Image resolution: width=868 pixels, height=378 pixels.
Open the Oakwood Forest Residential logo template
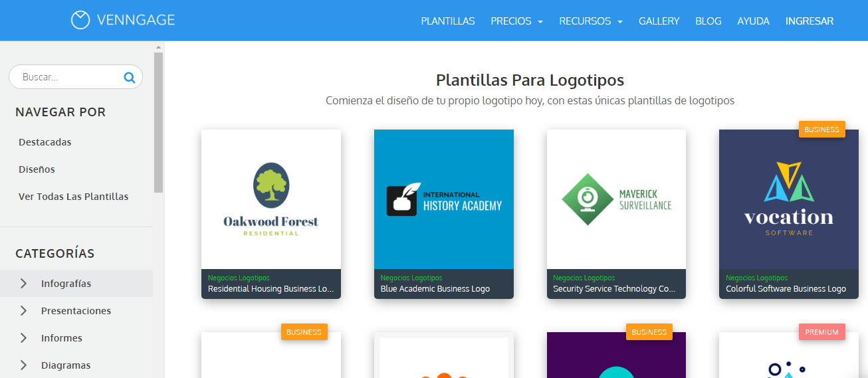(271, 199)
